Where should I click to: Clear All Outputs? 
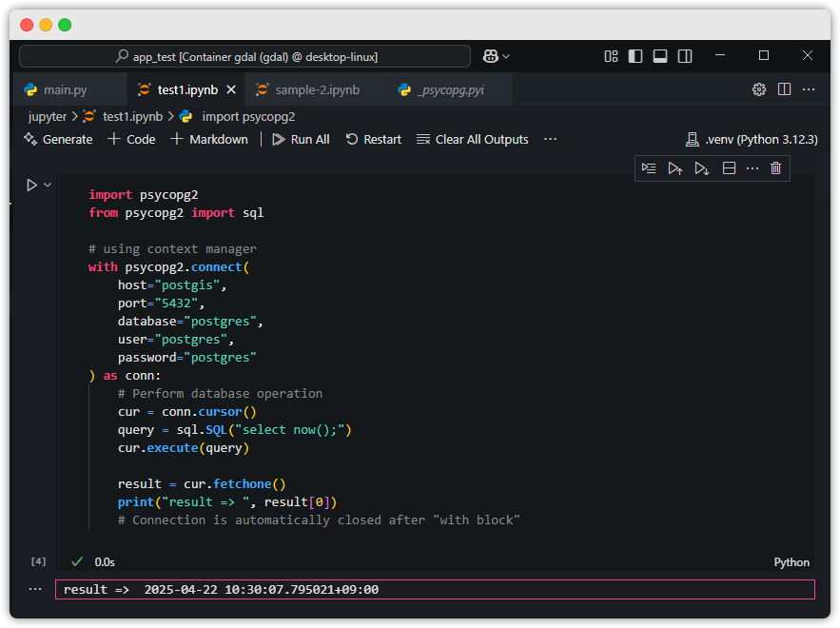(473, 139)
